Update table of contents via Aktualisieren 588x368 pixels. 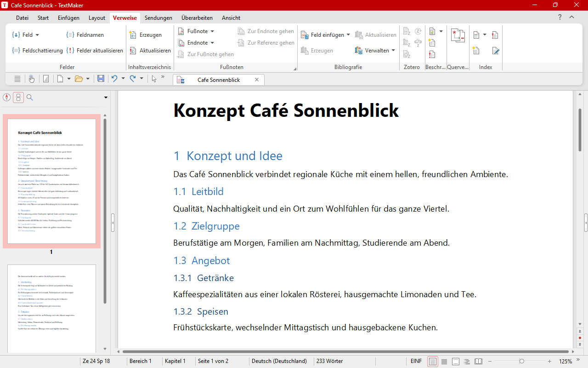150,51
